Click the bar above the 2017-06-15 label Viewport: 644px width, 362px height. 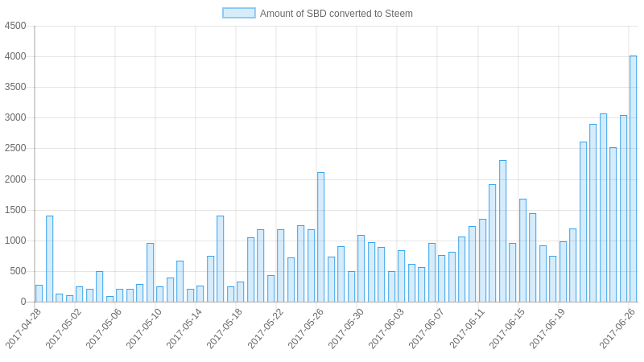click(522, 251)
